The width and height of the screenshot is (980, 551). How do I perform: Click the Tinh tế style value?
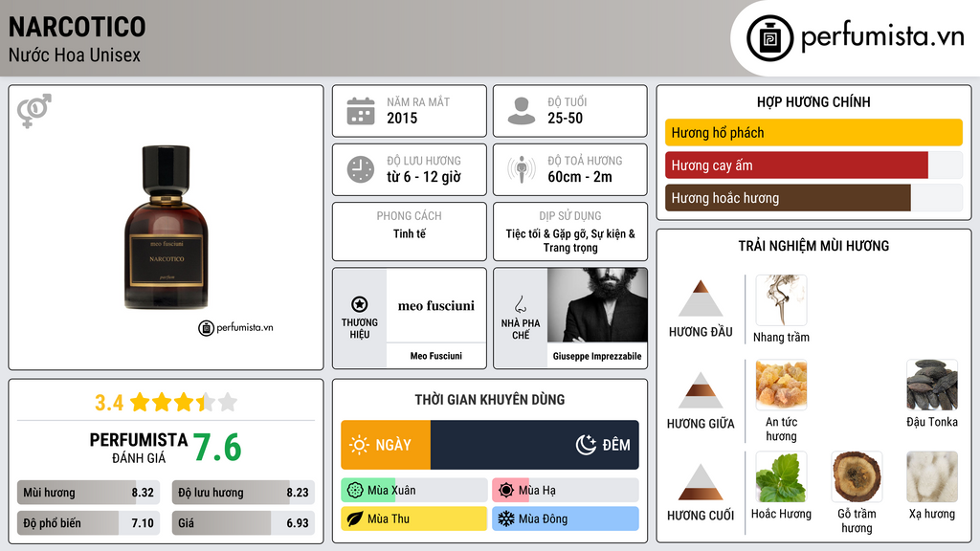point(410,233)
